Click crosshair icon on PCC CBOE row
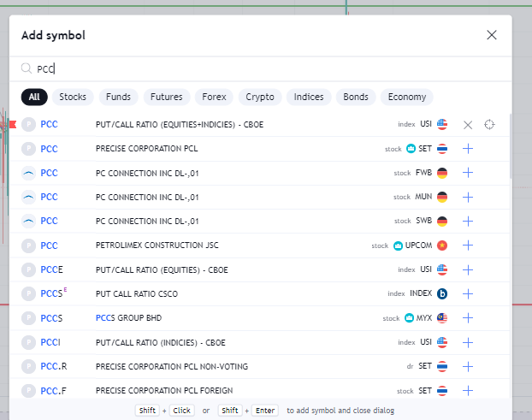 click(489, 125)
